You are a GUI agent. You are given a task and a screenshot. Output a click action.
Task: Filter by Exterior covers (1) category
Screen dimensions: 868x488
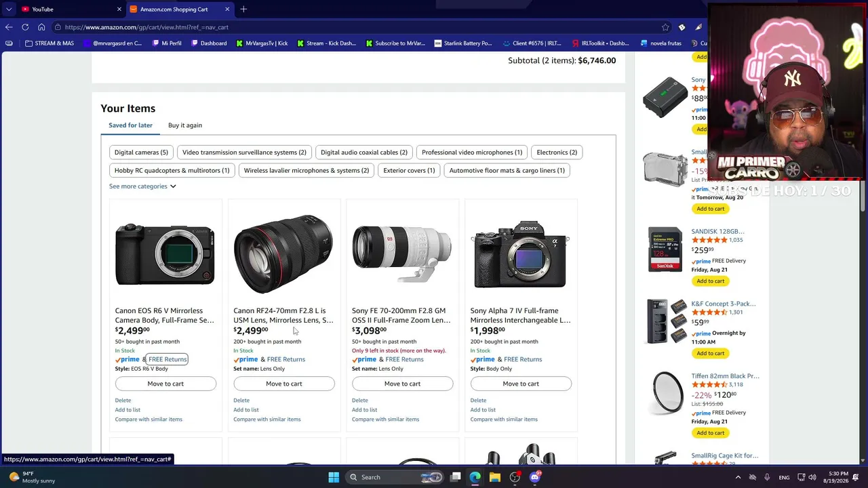[x=409, y=171]
